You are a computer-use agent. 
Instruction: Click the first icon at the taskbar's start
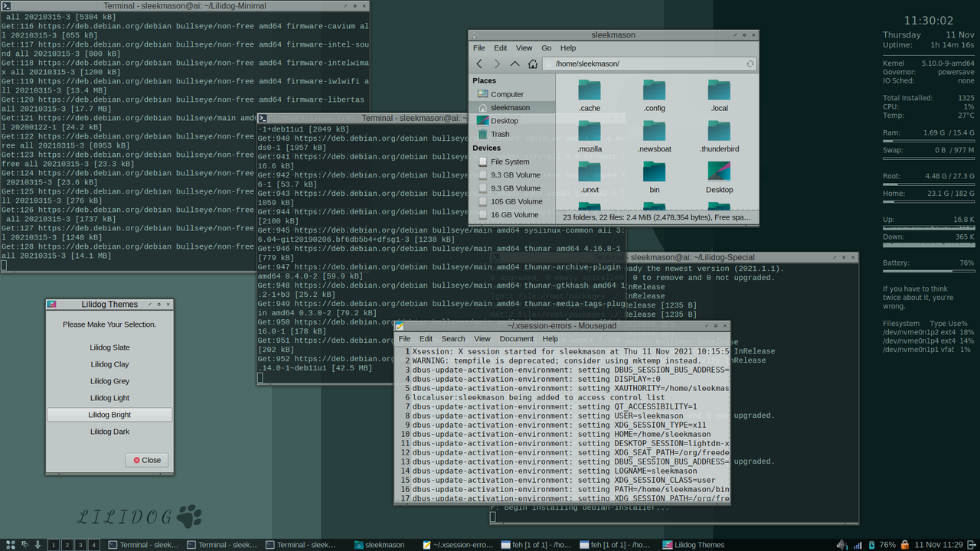[11, 545]
